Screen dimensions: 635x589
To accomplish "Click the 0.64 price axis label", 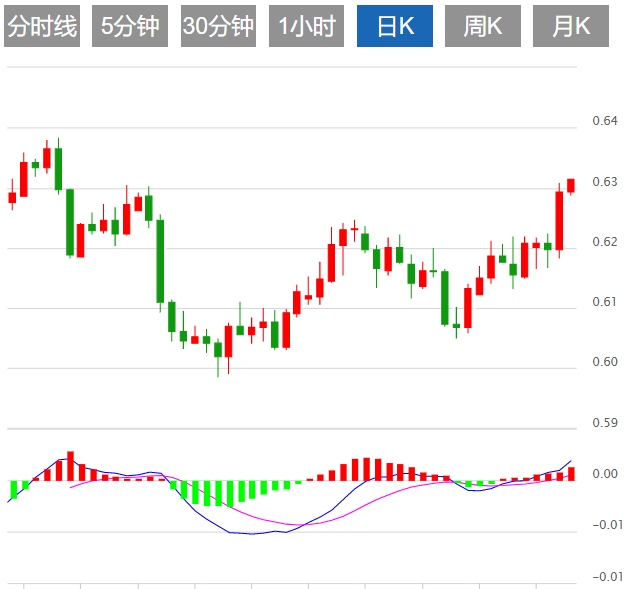I will (604, 121).
